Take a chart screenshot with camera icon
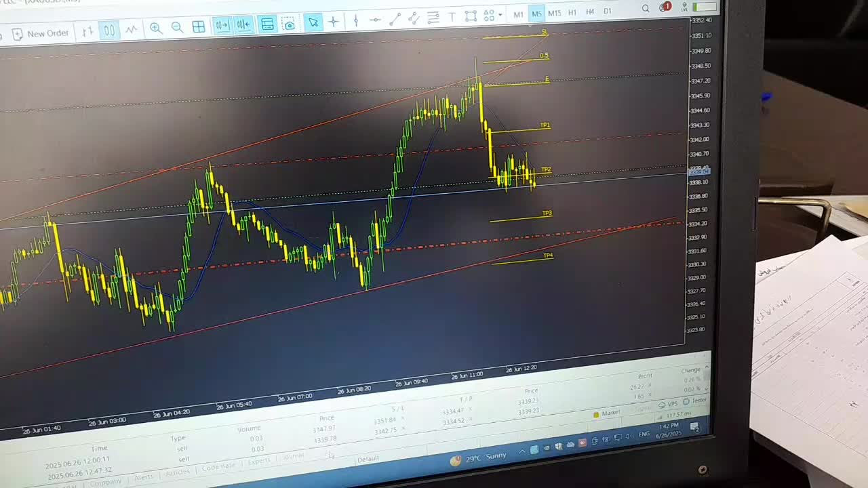Viewport: 868px width, 488px height. (x=290, y=24)
